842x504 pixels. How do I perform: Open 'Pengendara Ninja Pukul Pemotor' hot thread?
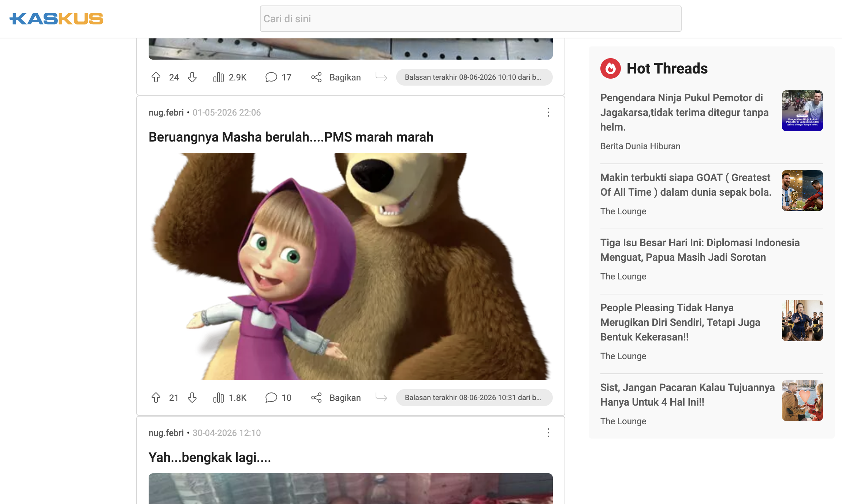click(x=685, y=112)
